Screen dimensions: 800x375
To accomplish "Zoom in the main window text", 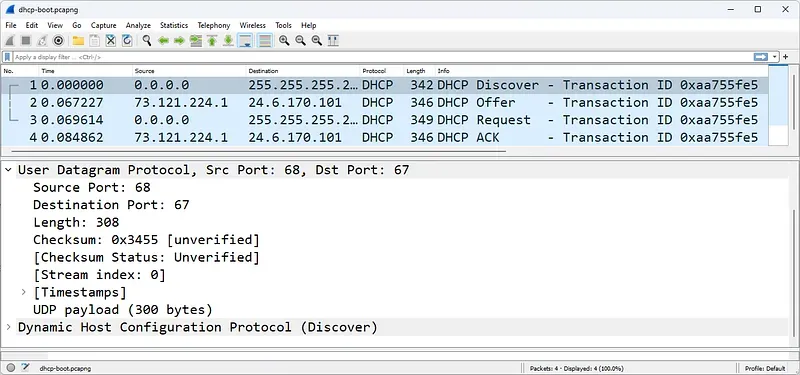I will [x=284, y=41].
